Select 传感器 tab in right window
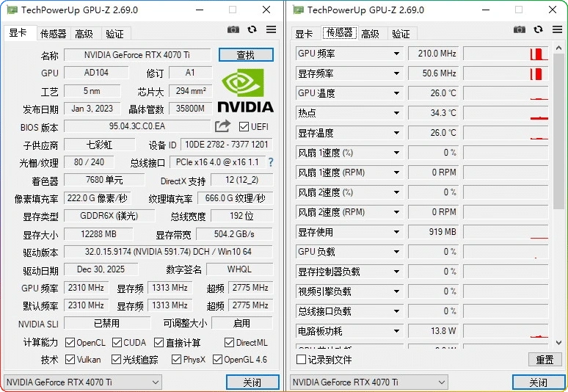Screen dimensions: 568x392 (340, 33)
